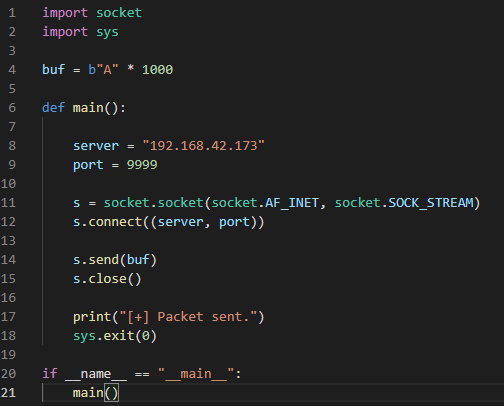
Task: Click the 'main():' function name on line 6
Action: 99,108
